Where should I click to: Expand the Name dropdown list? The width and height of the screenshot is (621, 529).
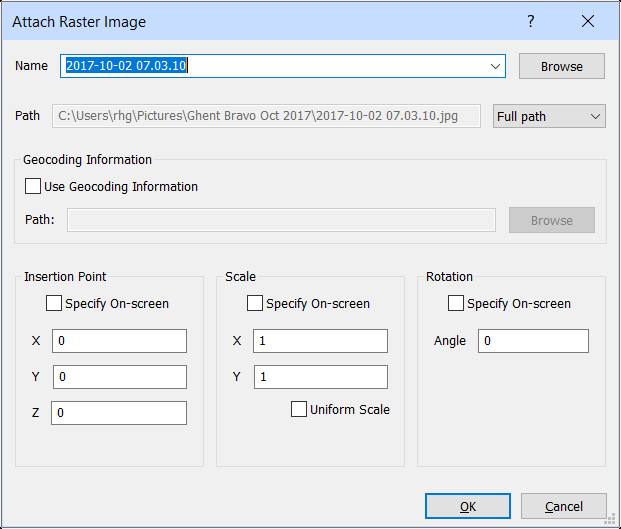click(496, 66)
